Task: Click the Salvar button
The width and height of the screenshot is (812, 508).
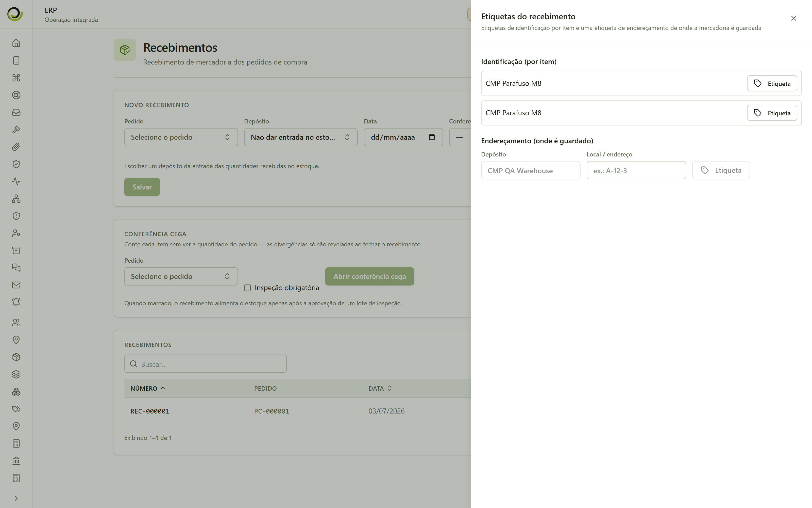Action: [142, 187]
